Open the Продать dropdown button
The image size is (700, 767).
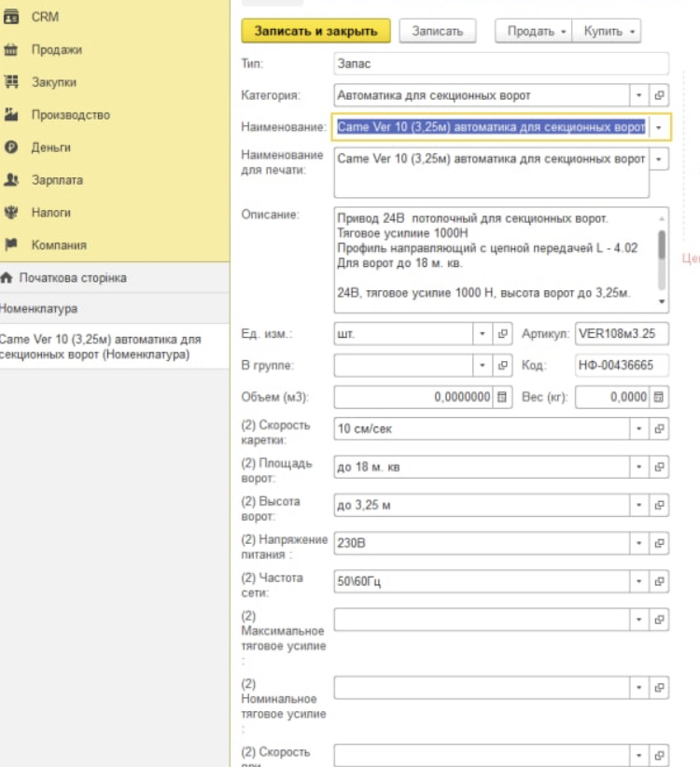(x=533, y=31)
